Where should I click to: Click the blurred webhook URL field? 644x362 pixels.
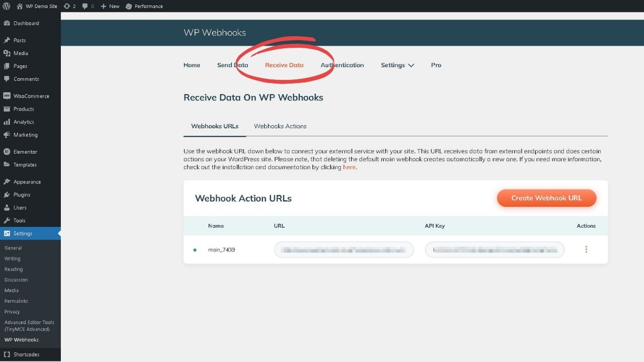344,249
